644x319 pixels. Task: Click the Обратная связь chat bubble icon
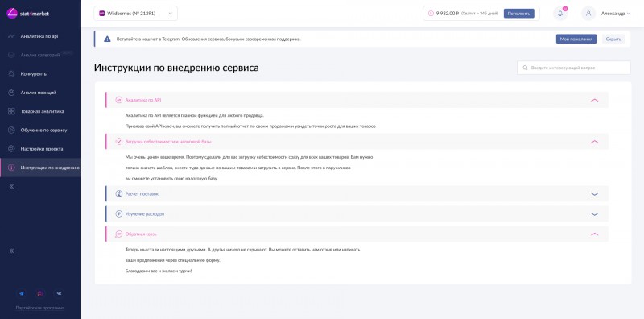point(118,234)
